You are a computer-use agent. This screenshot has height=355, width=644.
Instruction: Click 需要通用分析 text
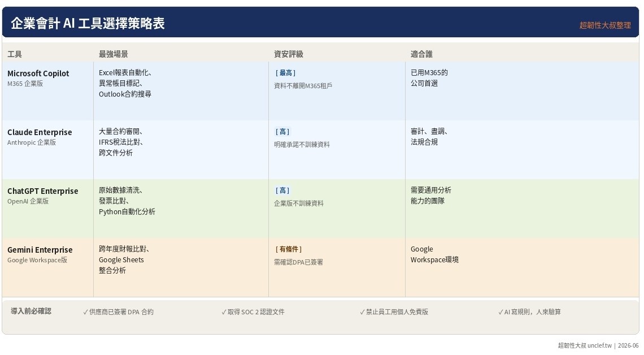(x=431, y=190)
